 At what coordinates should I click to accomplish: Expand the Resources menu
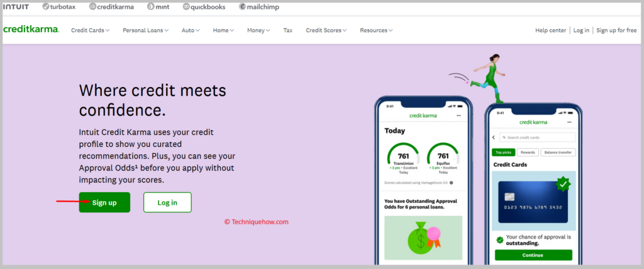(x=376, y=30)
